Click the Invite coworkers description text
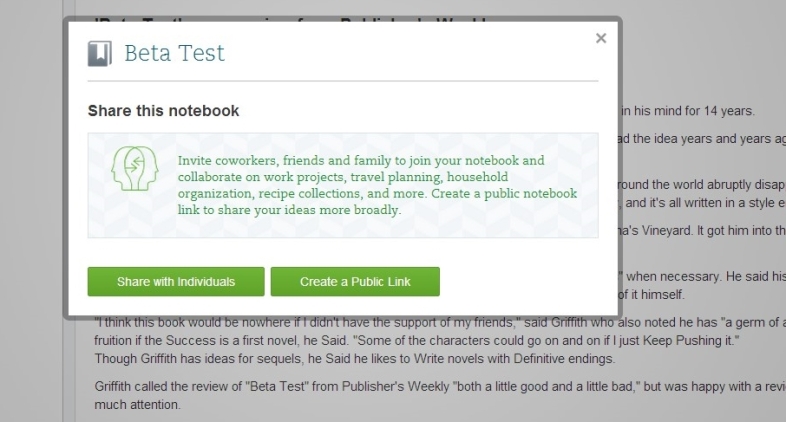This screenshot has width=786, height=422. (x=377, y=185)
